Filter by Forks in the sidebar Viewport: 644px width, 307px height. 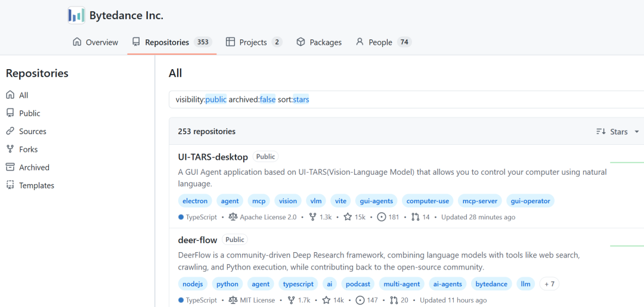click(28, 150)
